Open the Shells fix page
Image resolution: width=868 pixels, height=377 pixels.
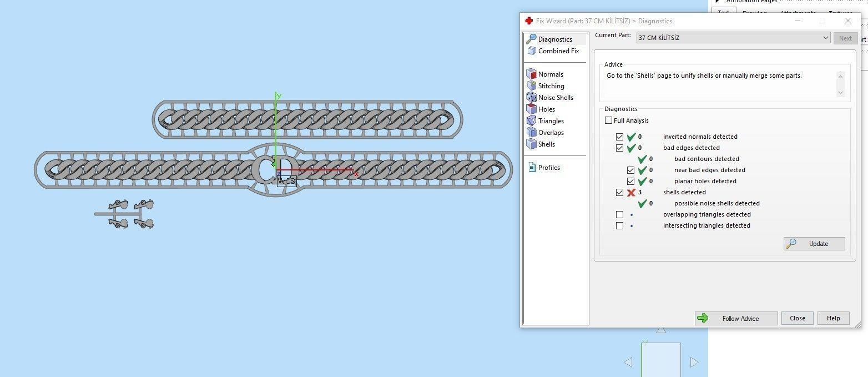(x=546, y=144)
